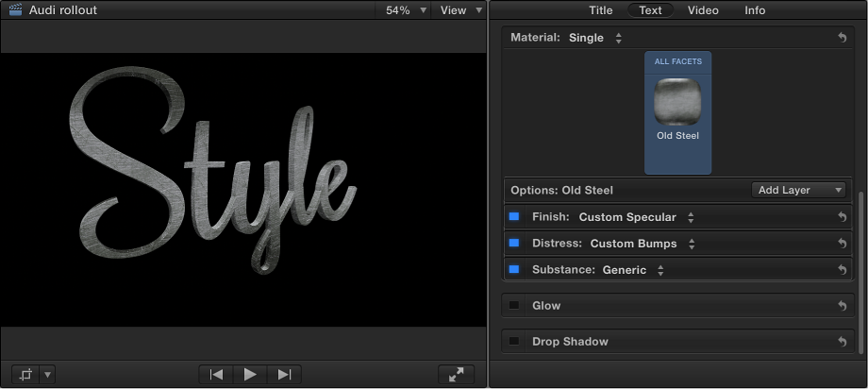Open the Material Single popup menu
Viewport: 868px width, 389px height.
tap(595, 38)
